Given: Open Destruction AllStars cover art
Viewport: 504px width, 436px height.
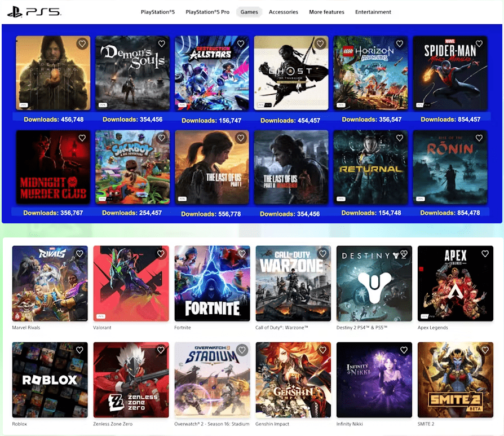Looking at the screenshot, I should click(x=212, y=73).
